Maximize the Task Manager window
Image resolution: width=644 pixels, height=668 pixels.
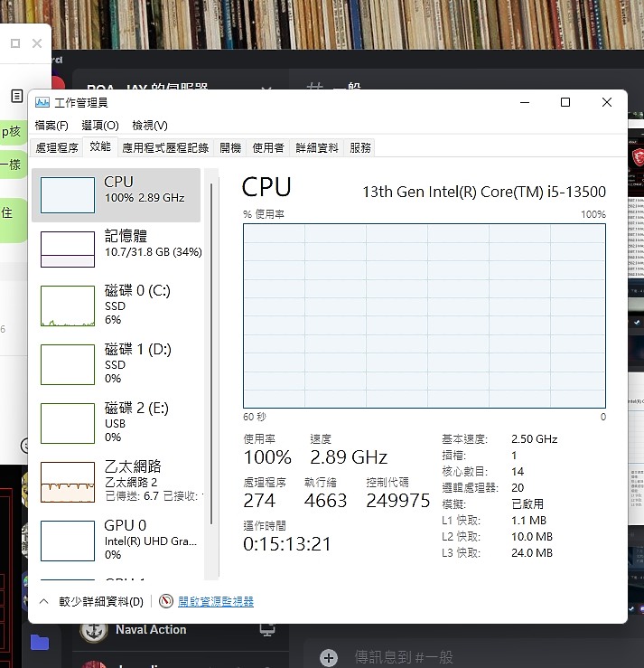565,102
